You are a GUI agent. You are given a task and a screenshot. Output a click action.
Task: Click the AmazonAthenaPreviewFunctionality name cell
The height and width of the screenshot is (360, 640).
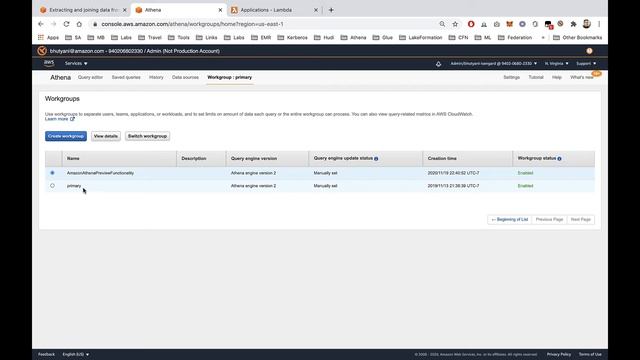pos(100,173)
